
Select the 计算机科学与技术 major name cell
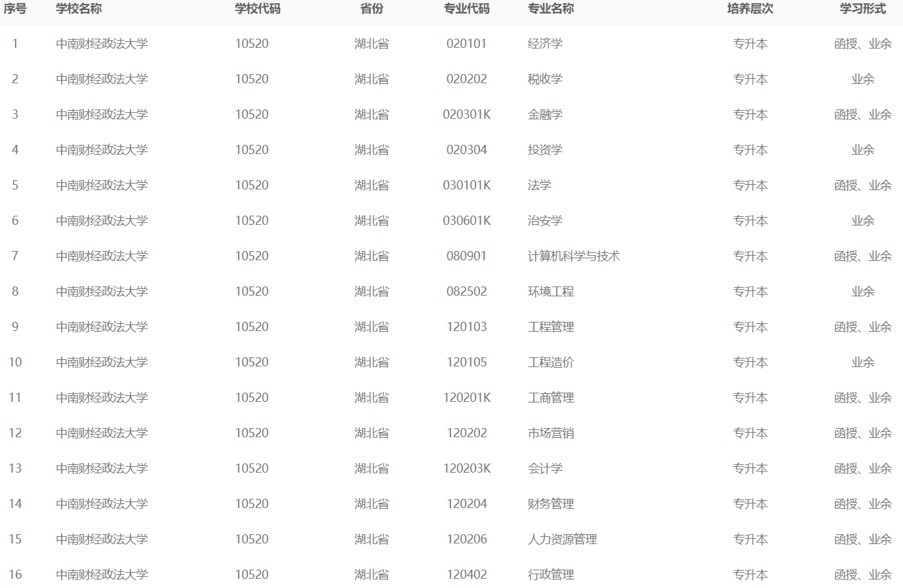[574, 256]
